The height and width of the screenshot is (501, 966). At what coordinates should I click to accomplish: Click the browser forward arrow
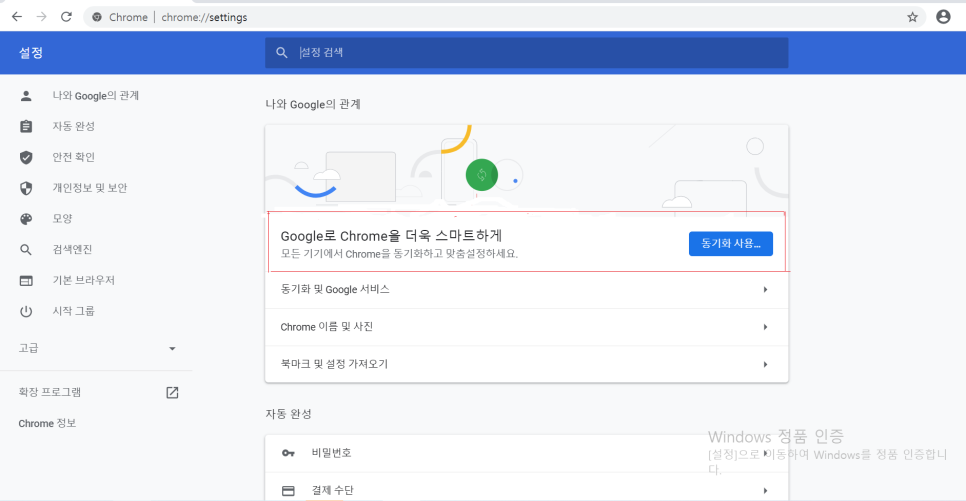tap(41, 17)
